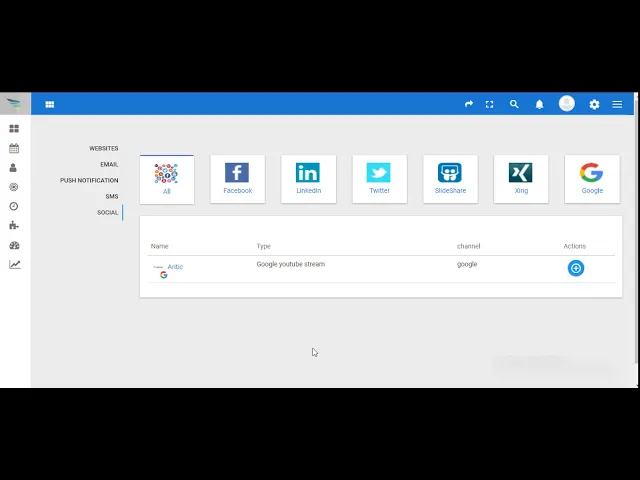Click the 'google' channel cell

[x=467, y=264]
